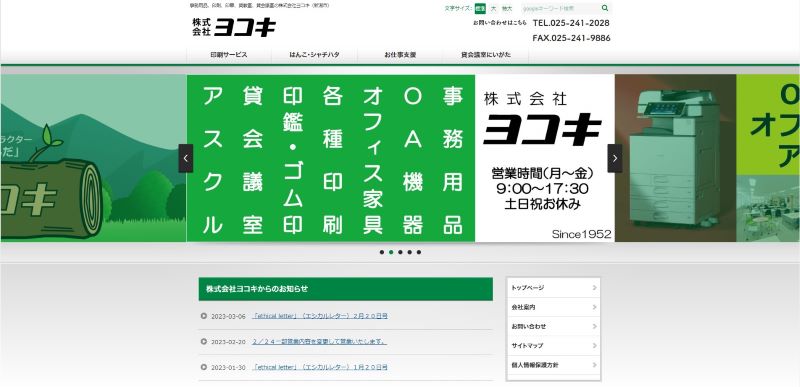Image resolution: width=800 pixels, height=387 pixels.
Task: Select the 特大 text size option
Action: tap(507, 9)
